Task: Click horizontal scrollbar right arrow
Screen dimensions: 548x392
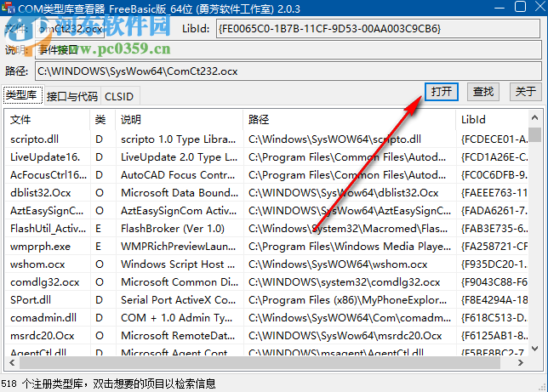Action: tap(521, 362)
